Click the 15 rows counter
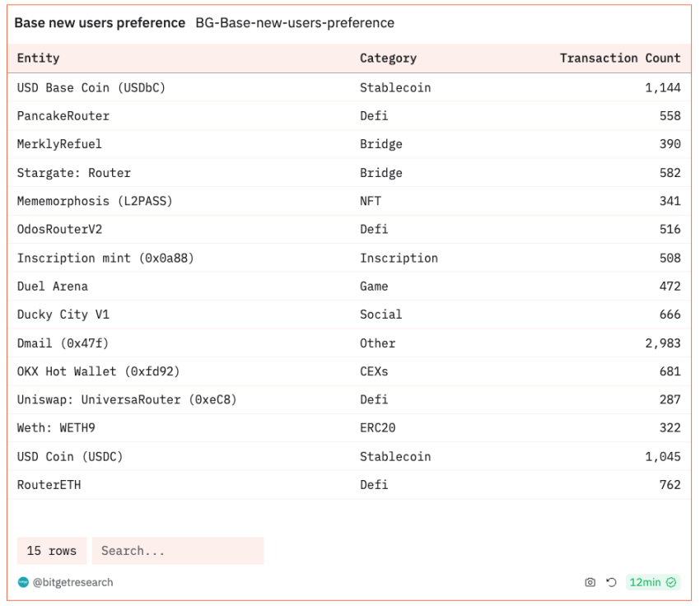Screen dimensions: 700x606 (51, 551)
